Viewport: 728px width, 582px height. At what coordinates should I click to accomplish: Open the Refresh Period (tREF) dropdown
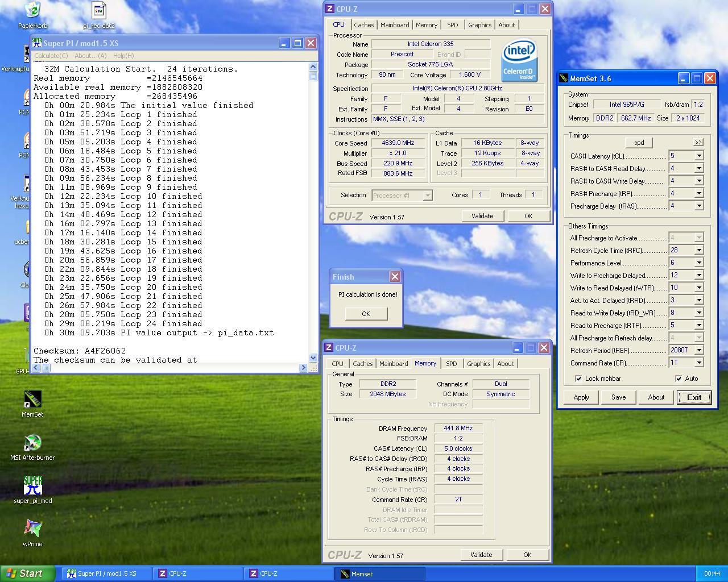tap(699, 350)
